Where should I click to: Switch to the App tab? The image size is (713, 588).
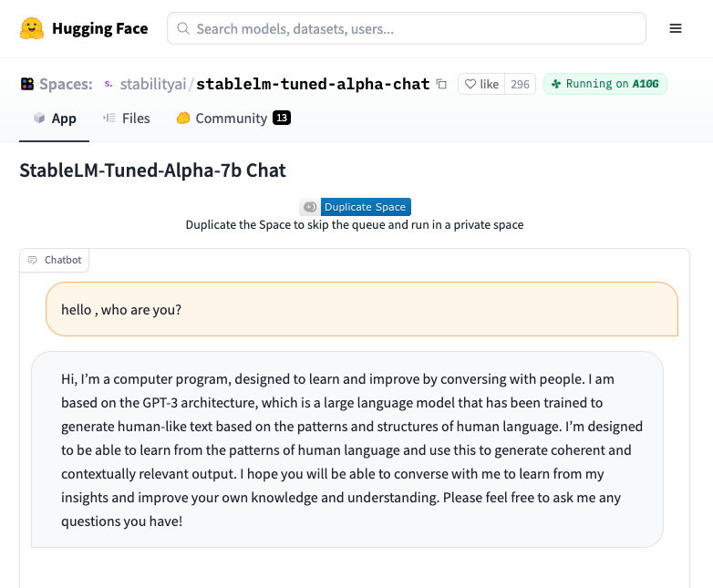click(54, 119)
